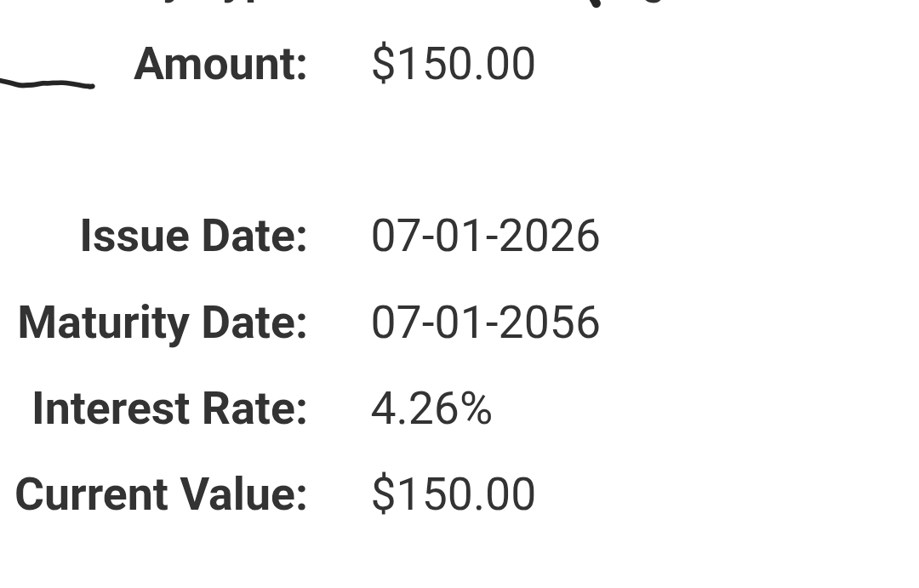The height and width of the screenshot is (588, 919).
Task: Select the 07-01-2026 issue date value
Action: tap(485, 236)
